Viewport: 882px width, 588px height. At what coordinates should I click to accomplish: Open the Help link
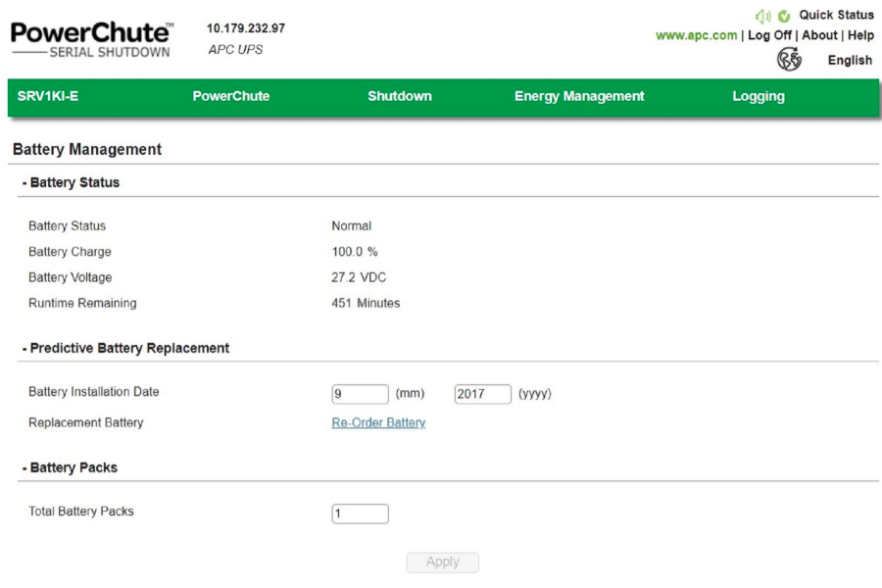pyautogui.click(x=860, y=35)
